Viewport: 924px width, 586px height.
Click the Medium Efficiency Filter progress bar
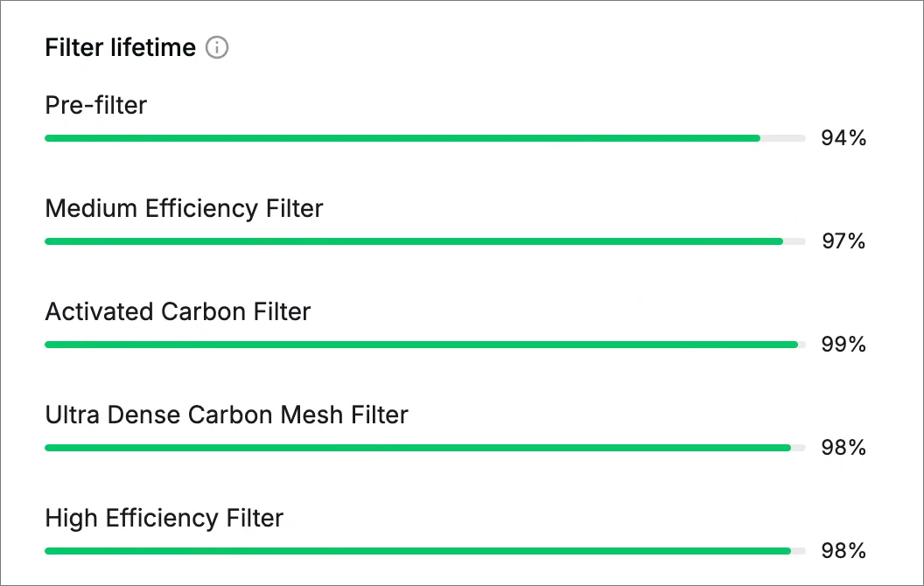[425, 241]
